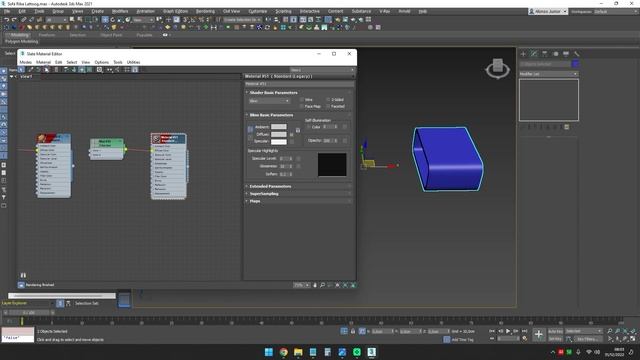Open the Modify tab in command panel

point(534,54)
